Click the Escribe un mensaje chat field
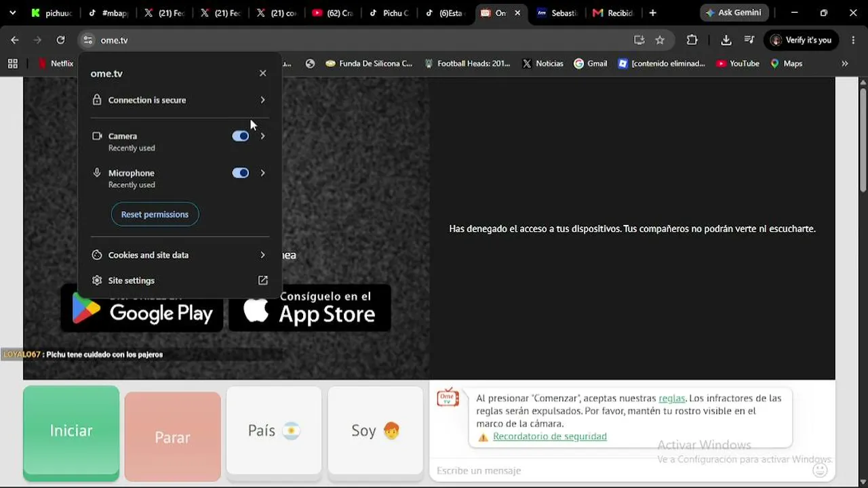 pos(620,470)
